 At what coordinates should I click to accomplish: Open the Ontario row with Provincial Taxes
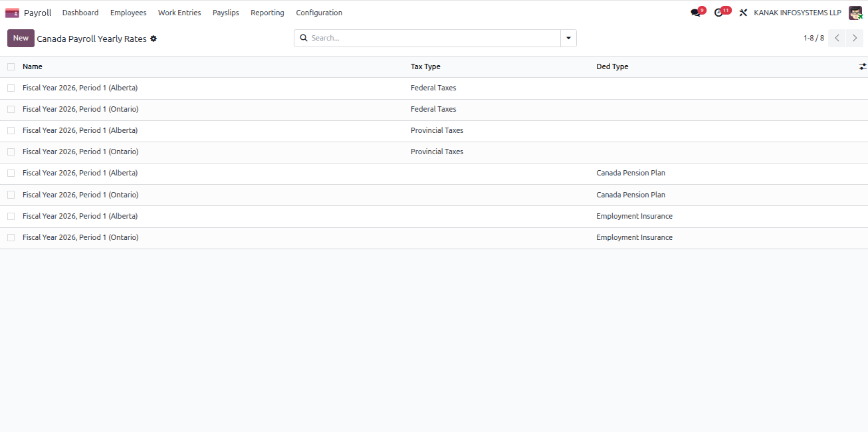coord(434,152)
